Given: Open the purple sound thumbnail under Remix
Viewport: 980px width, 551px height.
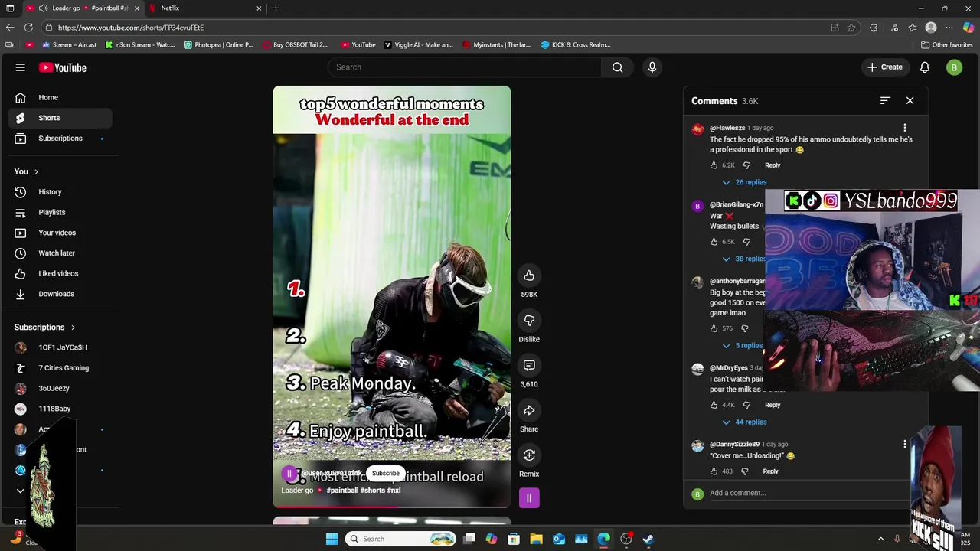Looking at the screenshot, I should tap(529, 498).
